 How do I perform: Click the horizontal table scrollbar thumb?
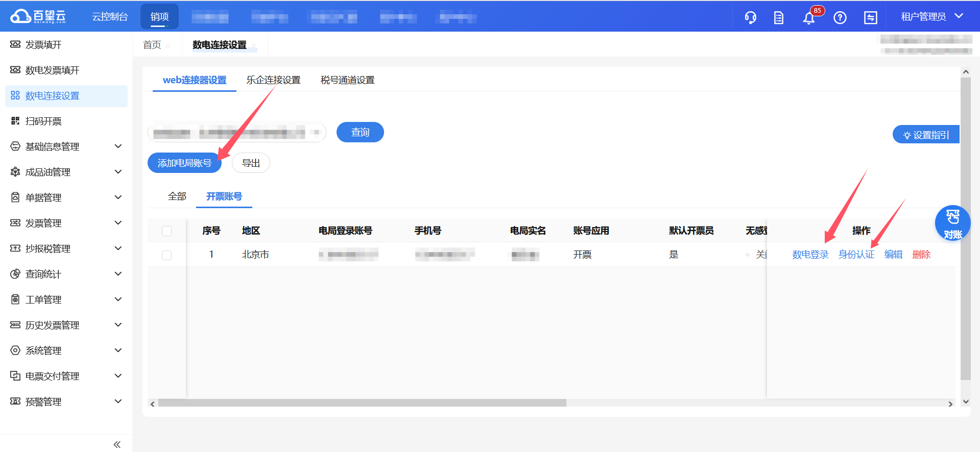click(362, 403)
